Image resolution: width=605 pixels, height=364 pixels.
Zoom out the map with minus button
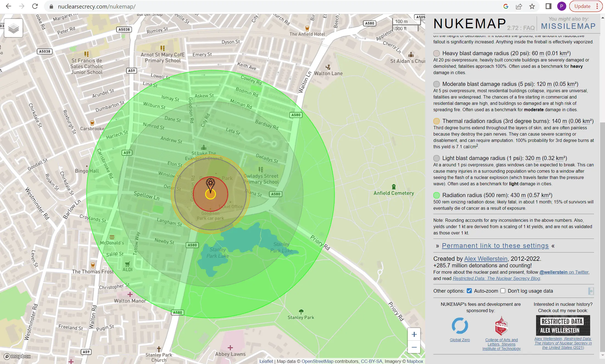tap(414, 347)
